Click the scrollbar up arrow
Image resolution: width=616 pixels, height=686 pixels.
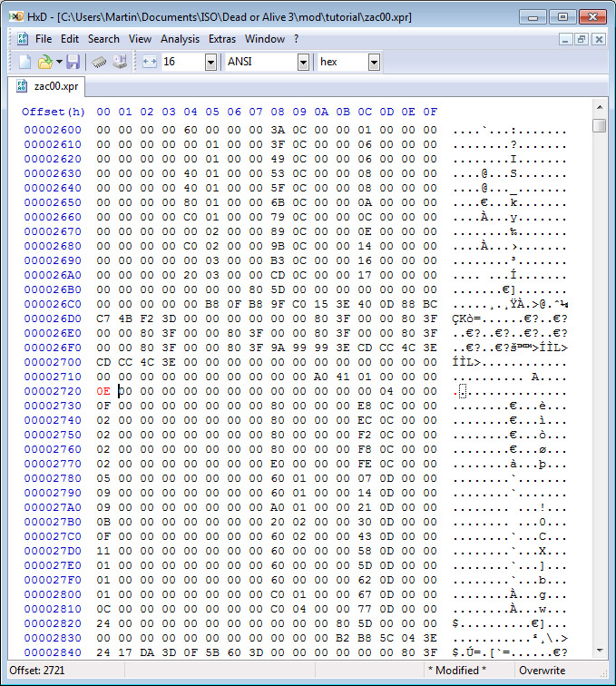tap(600, 107)
